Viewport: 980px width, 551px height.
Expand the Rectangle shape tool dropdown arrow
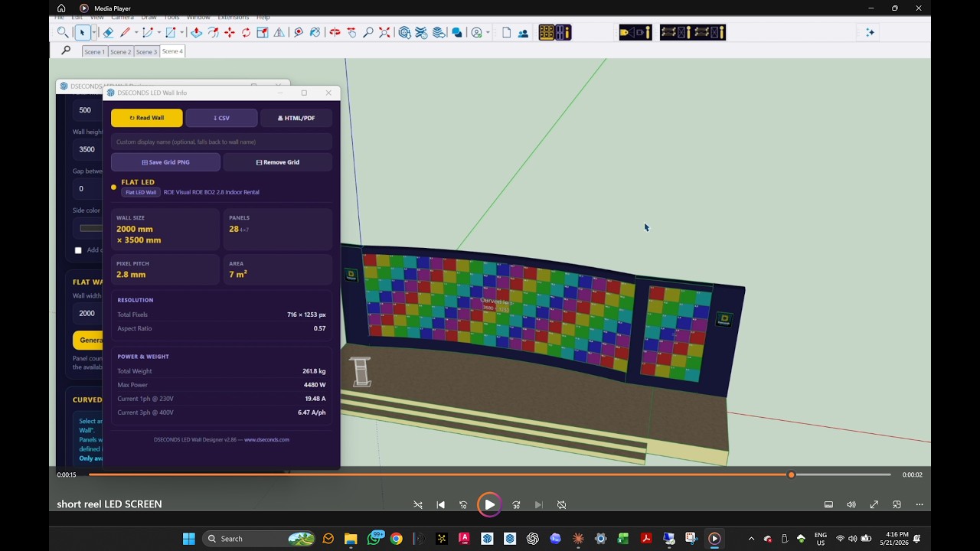tap(182, 32)
